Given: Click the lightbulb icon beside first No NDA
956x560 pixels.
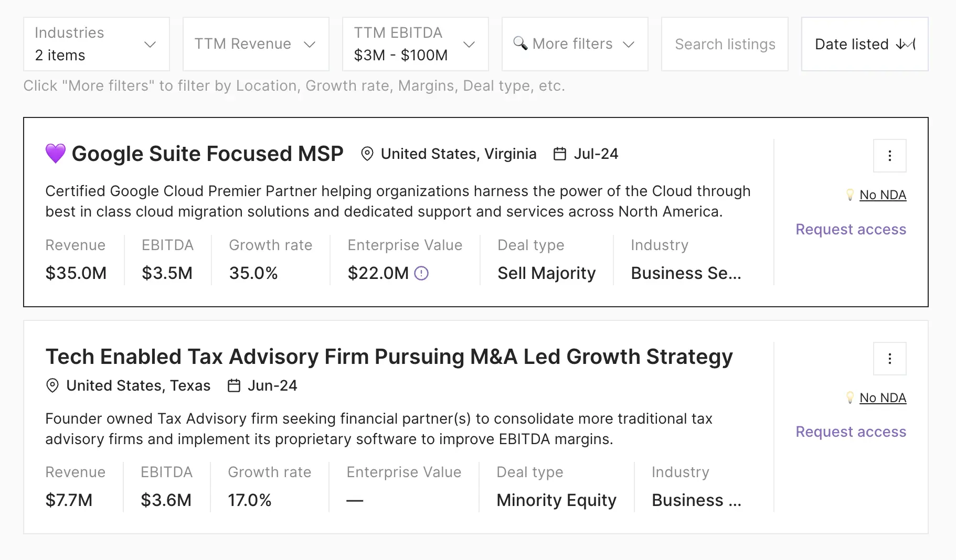Looking at the screenshot, I should point(850,195).
